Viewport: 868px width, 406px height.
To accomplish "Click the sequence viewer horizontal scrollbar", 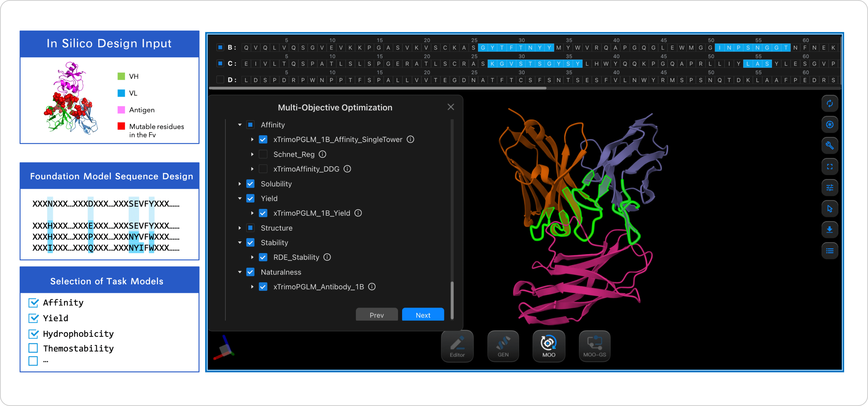I will 377,88.
